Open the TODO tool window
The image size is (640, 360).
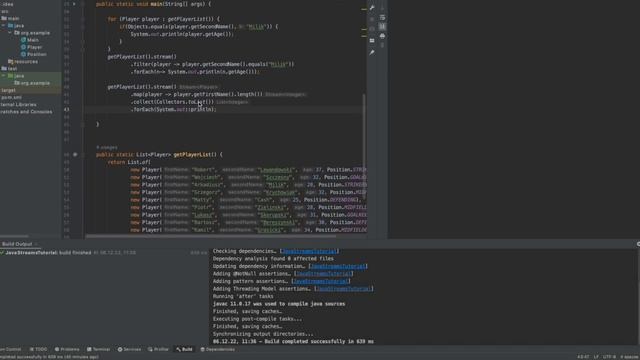(x=38, y=349)
